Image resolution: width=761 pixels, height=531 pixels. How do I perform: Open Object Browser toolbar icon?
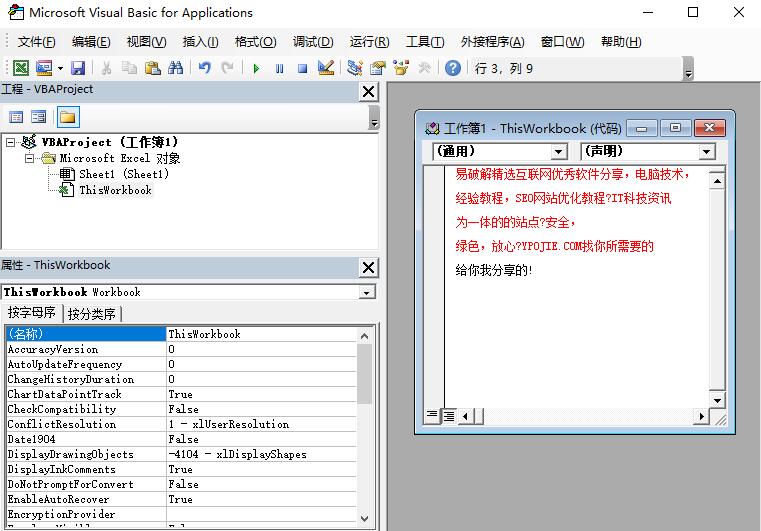click(x=401, y=68)
